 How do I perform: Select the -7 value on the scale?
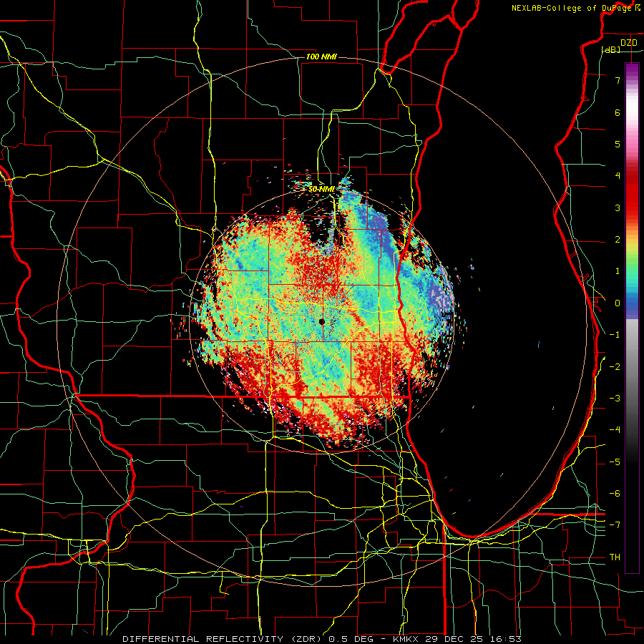point(615,525)
